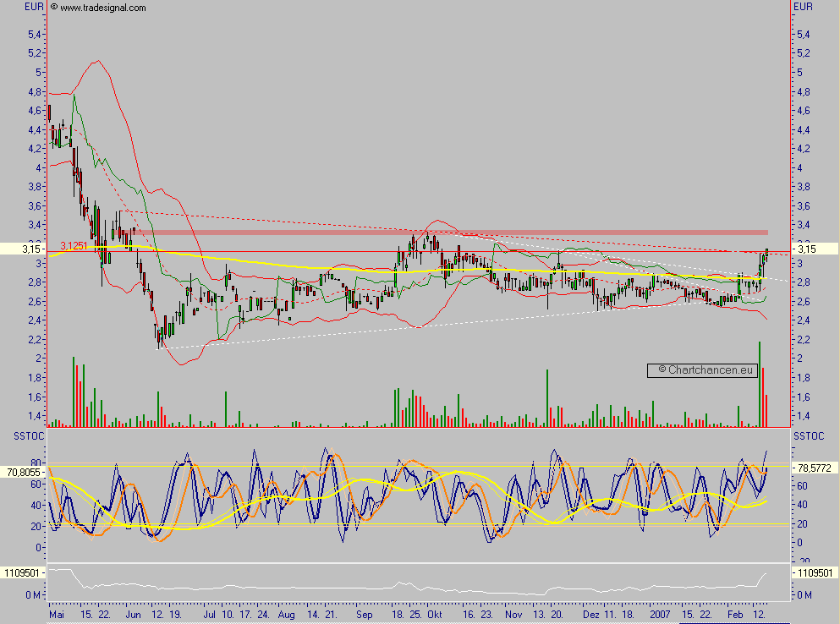Select the Jun label on the date axis

tap(133, 615)
